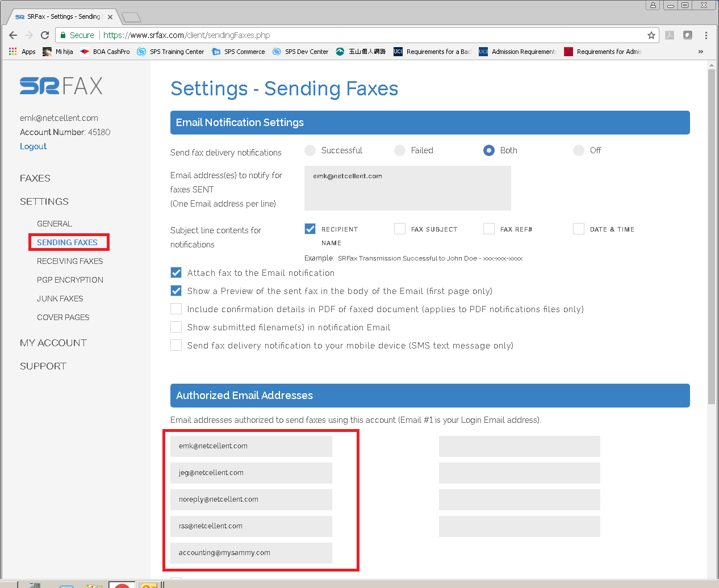
Task: Toggle Show a Preview of sent fax
Action: click(176, 291)
